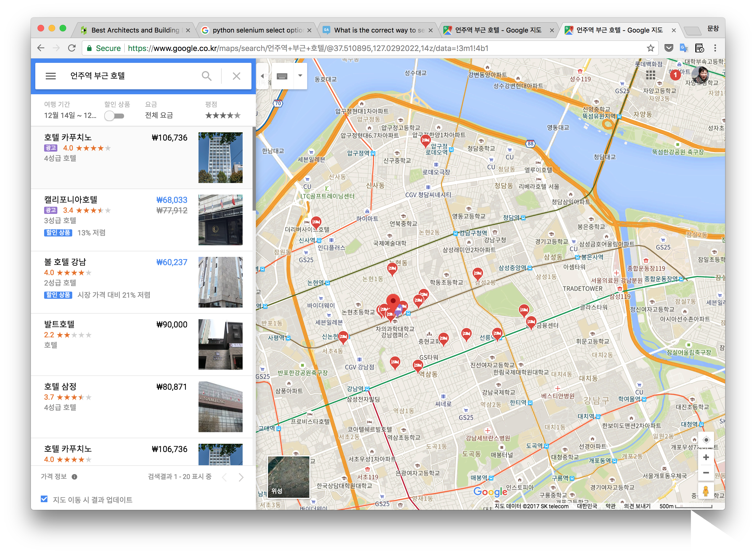Open the 평점 rating filter
This screenshot has width=756, height=554.
click(223, 110)
